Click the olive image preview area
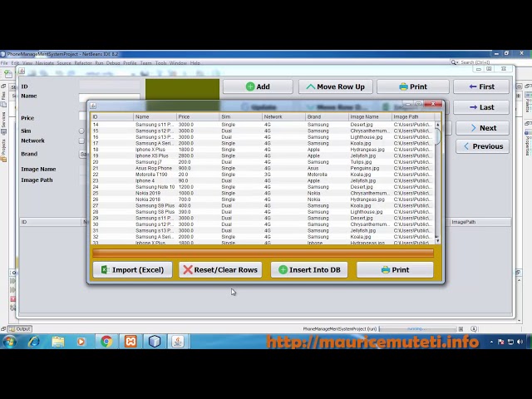The width and height of the screenshot is (532, 399). tap(183, 90)
